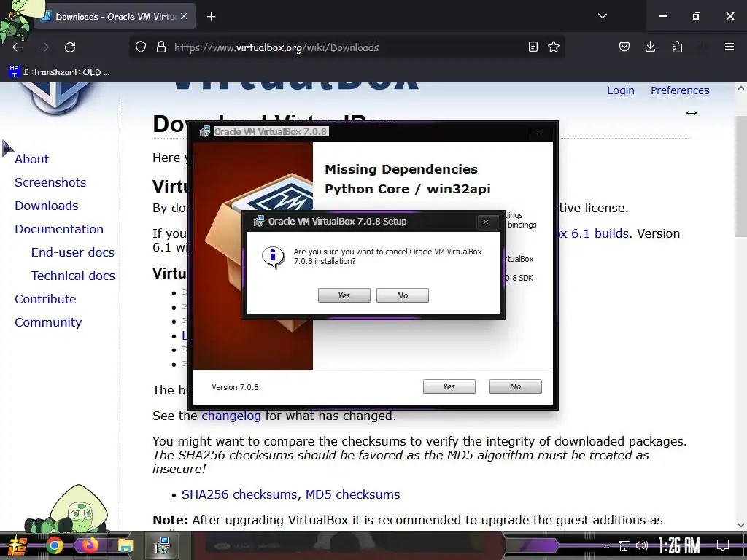
Task: Open the list all tabs dropdown
Action: 602,16
